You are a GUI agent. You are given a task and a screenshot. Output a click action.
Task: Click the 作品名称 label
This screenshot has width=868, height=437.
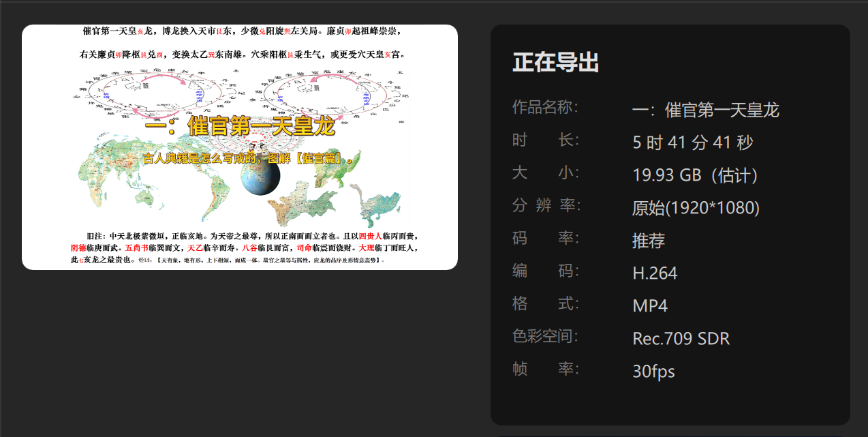coord(546,107)
